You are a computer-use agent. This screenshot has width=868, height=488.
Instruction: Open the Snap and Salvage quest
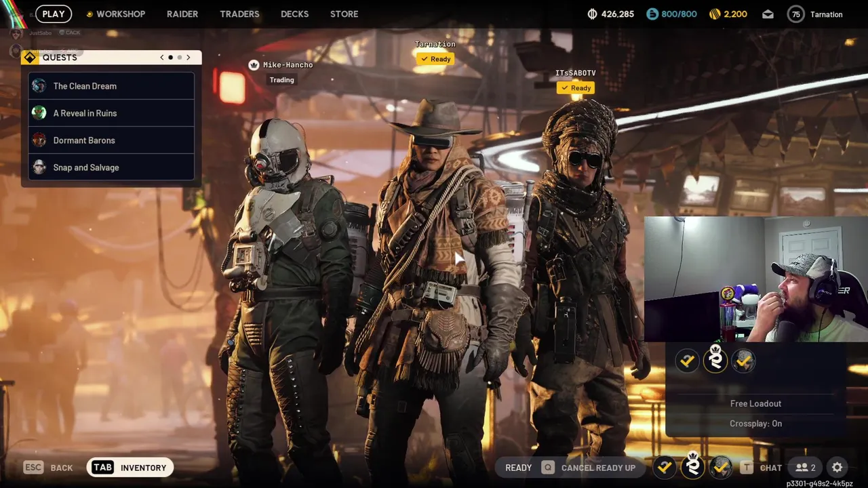(111, 167)
